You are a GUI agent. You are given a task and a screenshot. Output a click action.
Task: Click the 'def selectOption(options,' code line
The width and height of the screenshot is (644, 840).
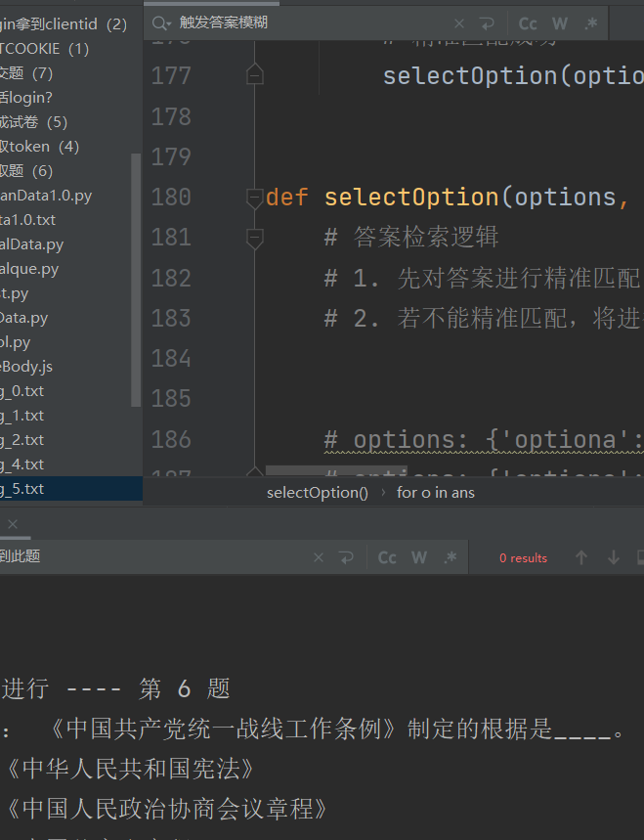coord(448,198)
